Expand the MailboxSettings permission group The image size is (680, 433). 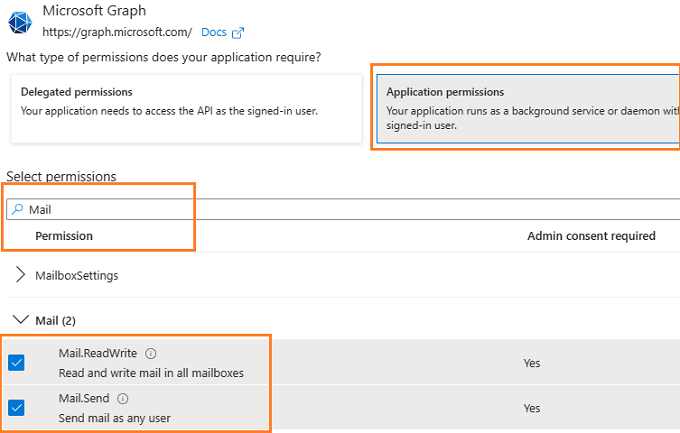point(20,275)
